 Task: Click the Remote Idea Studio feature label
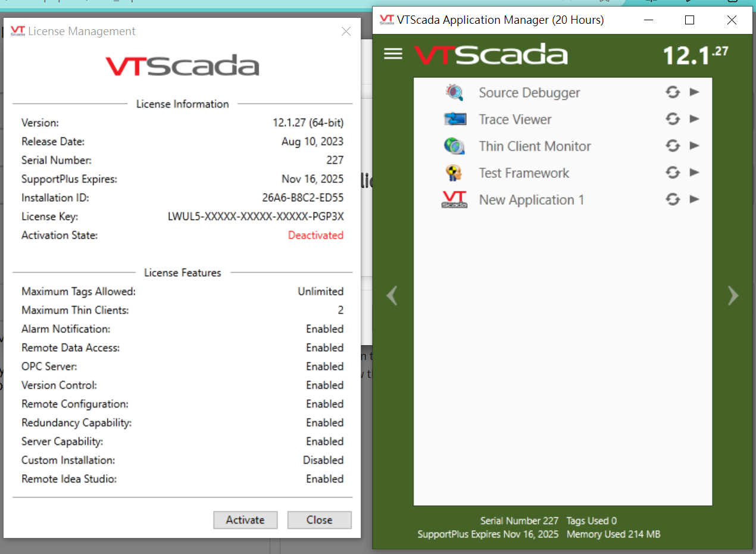69,479
